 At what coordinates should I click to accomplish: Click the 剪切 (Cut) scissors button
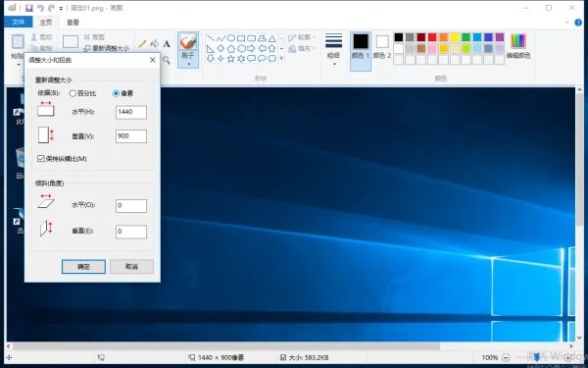(x=41, y=37)
